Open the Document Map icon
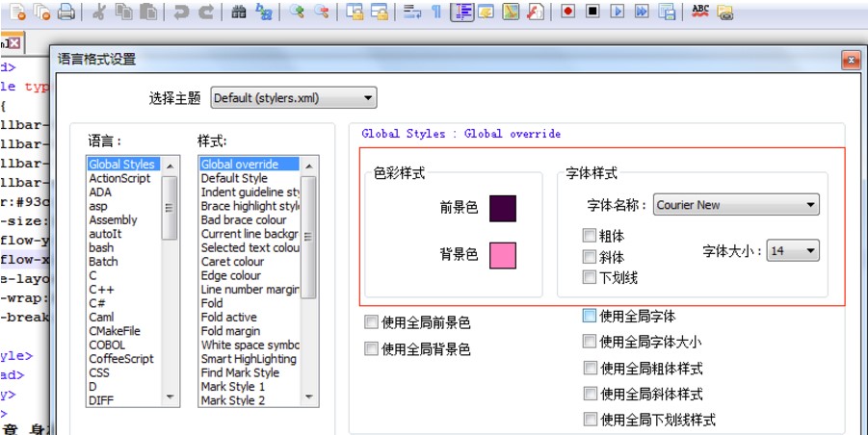This screenshot has width=868, height=435. click(511, 12)
